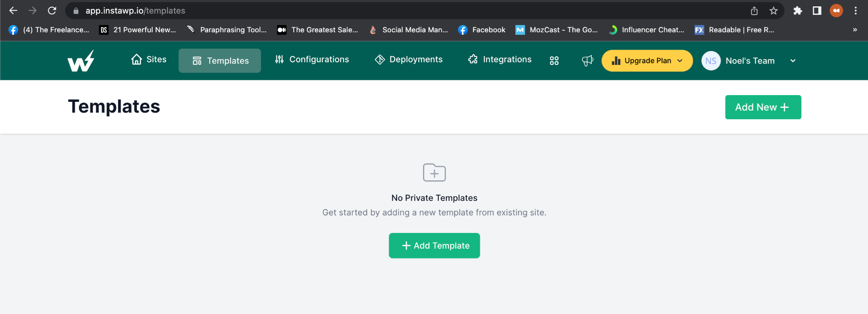
Task: Toggle the browser side panel icon
Action: 817,11
